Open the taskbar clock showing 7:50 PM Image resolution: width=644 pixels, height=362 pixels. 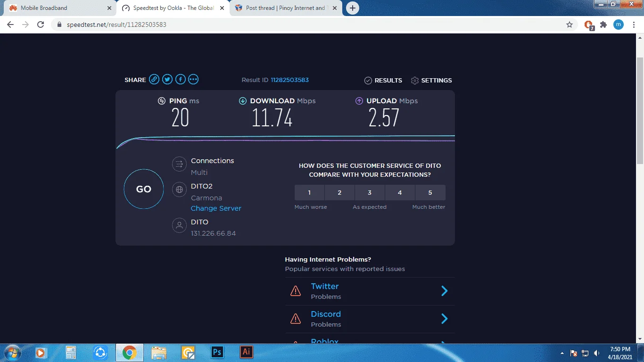620,353
